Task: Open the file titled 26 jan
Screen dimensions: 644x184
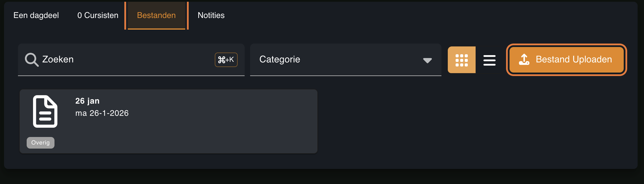Action: [x=87, y=101]
